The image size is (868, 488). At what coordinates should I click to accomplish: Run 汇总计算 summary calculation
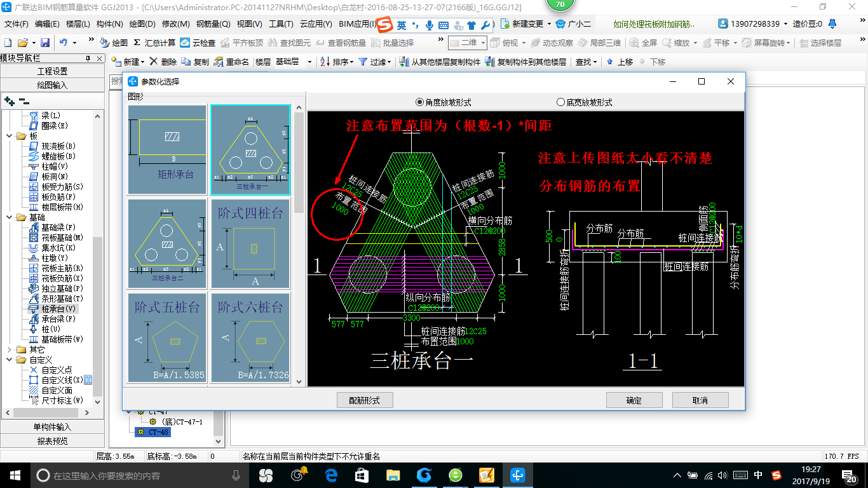[x=154, y=43]
